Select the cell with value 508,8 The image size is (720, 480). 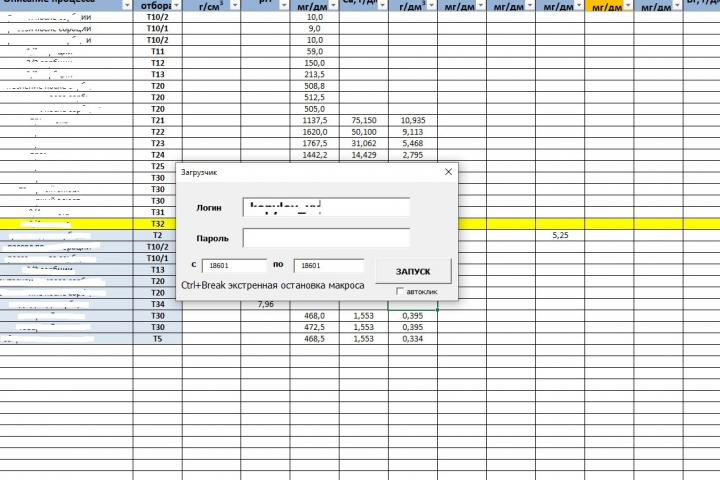pyautogui.click(x=315, y=86)
